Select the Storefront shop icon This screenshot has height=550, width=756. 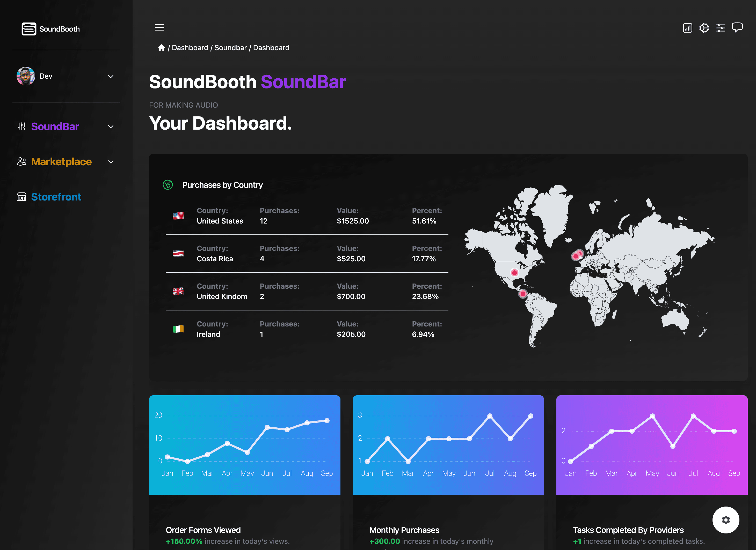tap(22, 197)
